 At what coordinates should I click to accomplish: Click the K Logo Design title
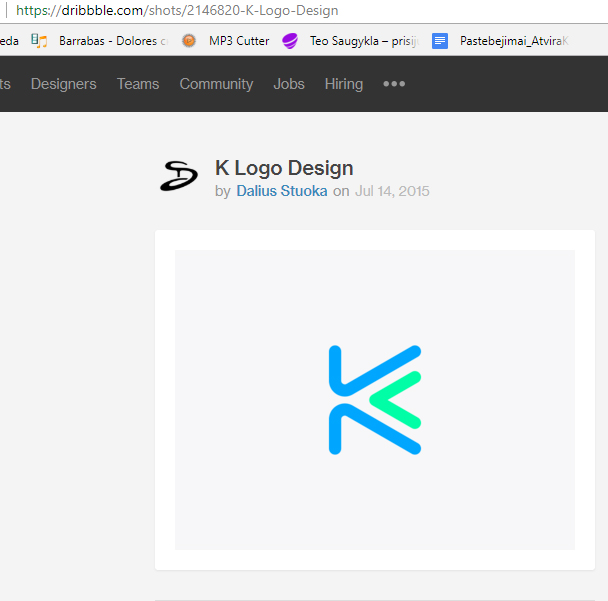[x=284, y=168]
